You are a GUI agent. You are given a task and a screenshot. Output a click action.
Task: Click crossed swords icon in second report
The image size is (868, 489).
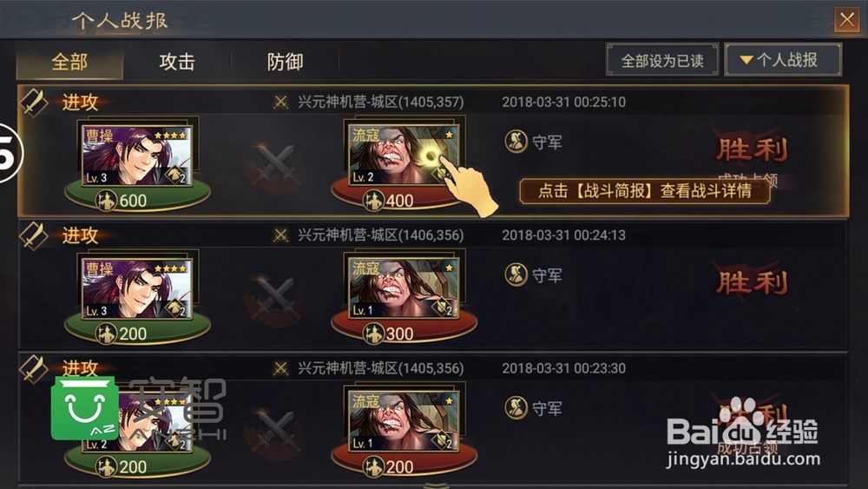click(276, 299)
